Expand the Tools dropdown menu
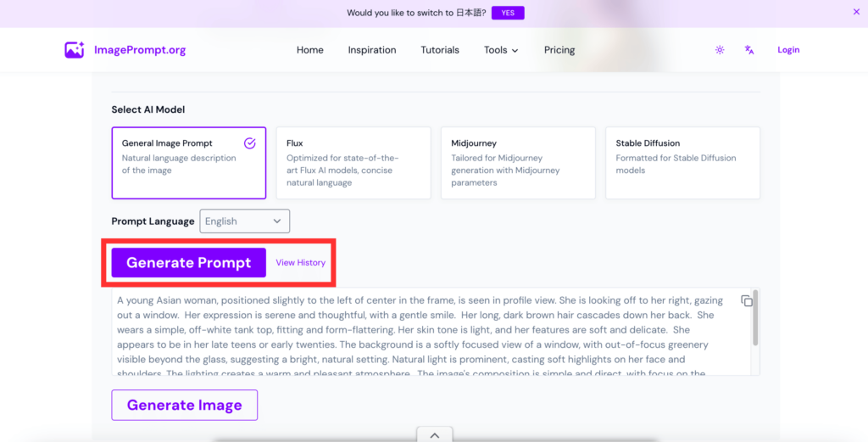 (501, 50)
